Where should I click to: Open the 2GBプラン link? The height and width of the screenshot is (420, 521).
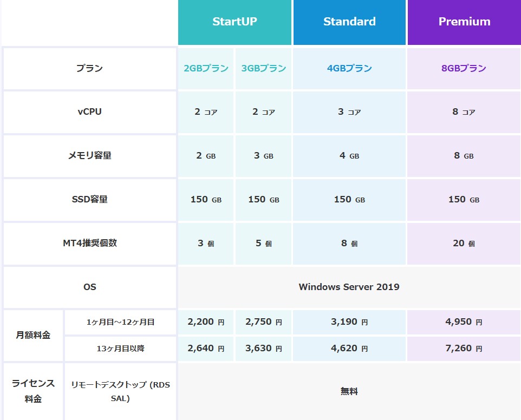(206, 69)
